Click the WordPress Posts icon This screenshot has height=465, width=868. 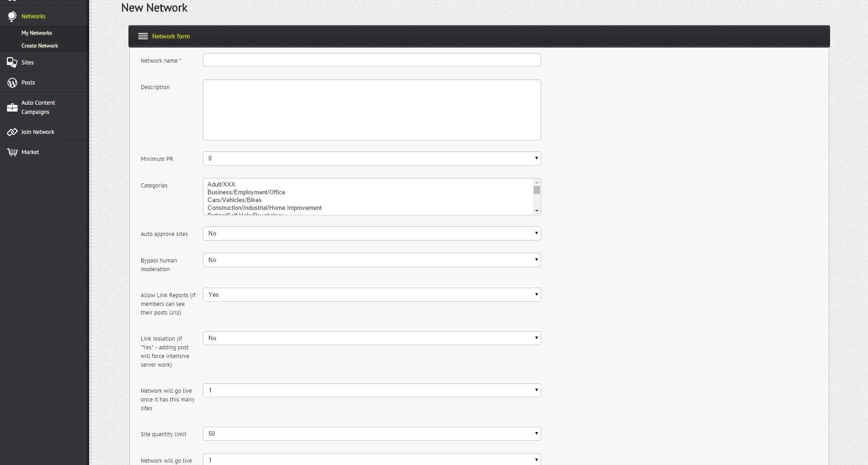point(12,83)
